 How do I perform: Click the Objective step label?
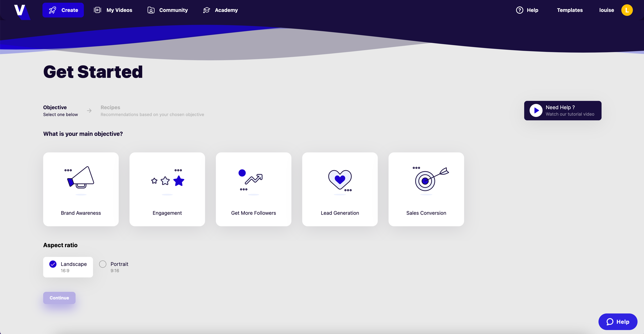point(55,107)
